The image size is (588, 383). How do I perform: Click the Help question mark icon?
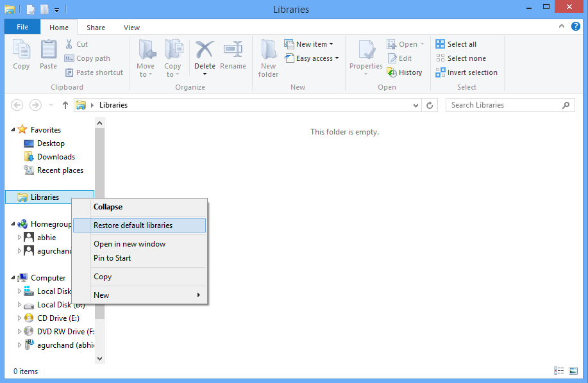coord(575,27)
